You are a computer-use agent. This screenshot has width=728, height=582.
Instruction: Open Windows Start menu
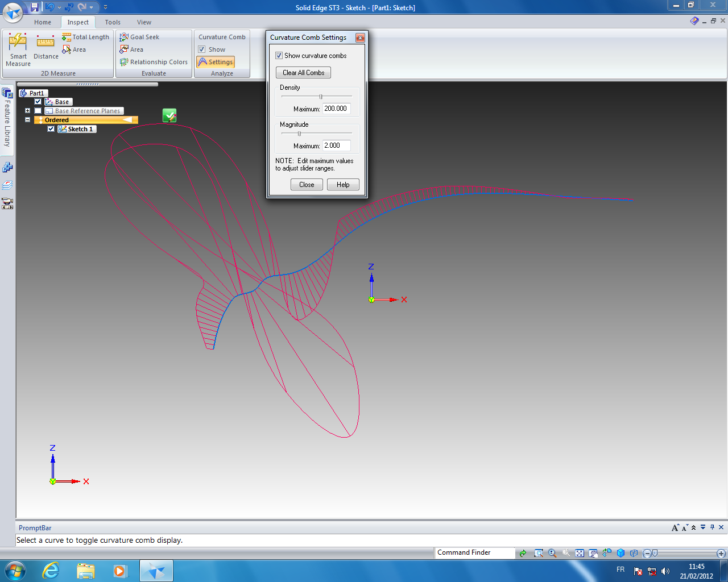14,570
